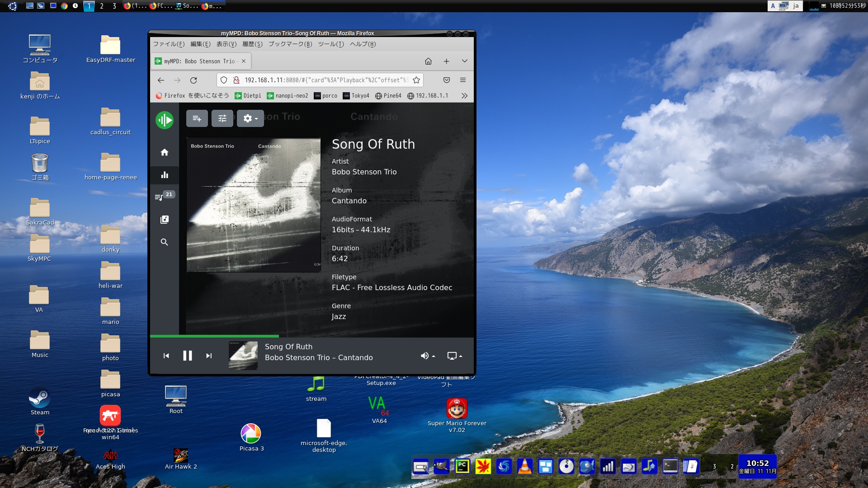Viewport: 868px width, 488px height.
Task: Open the playback tuning sliders button
Action: click(222, 118)
